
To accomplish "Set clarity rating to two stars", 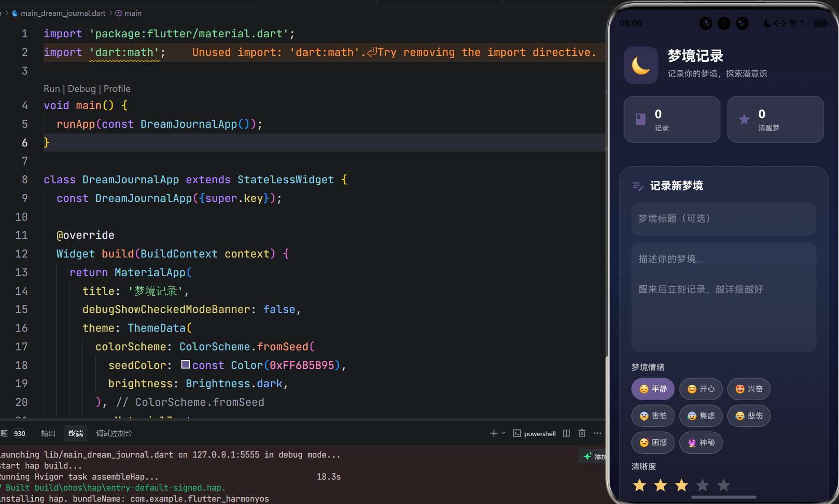I will 660,485.
